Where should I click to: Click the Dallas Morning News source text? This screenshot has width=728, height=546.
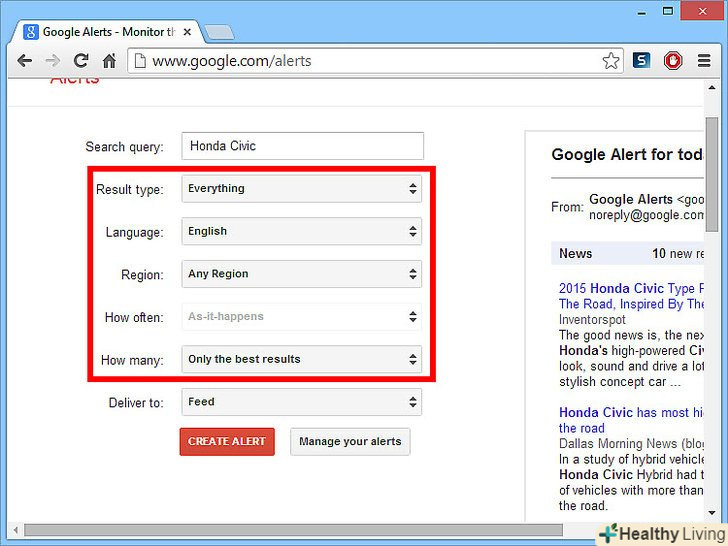pos(631,444)
